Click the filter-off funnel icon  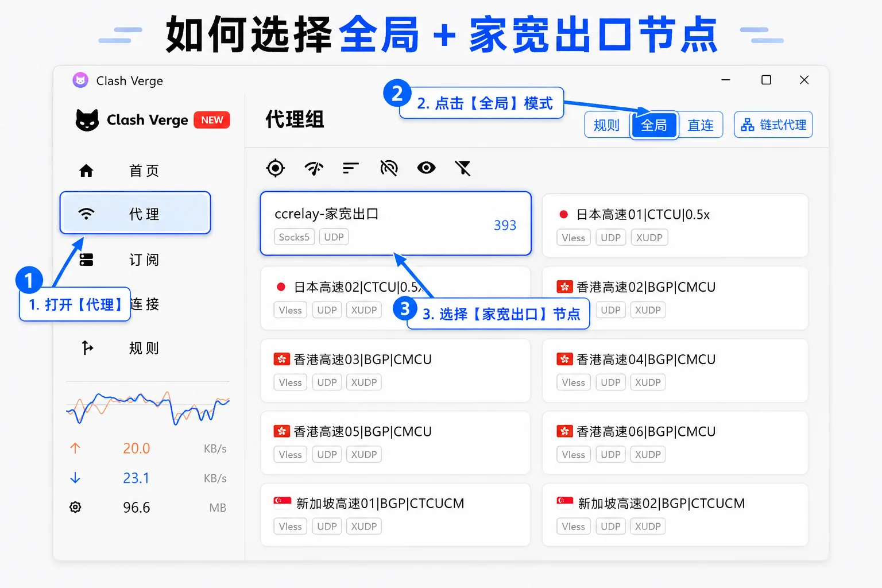point(463,168)
